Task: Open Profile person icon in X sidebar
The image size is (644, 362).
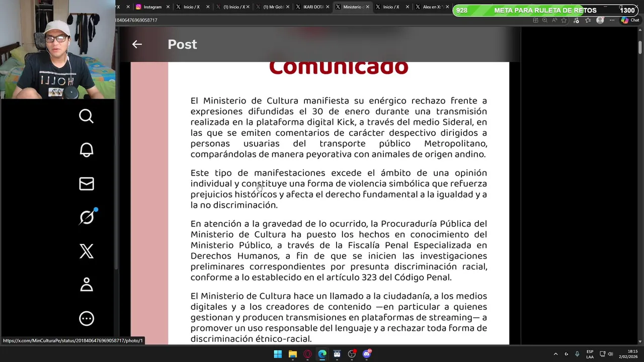Action: coord(86,285)
